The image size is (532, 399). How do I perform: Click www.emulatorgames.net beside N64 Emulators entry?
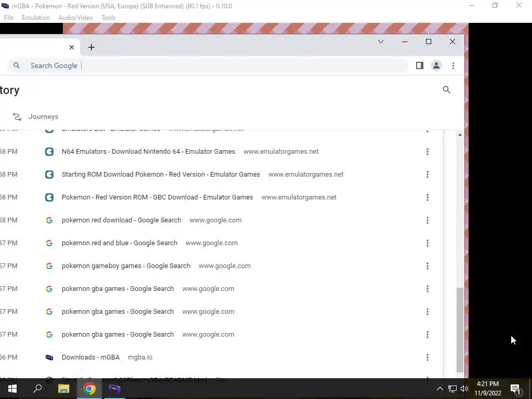point(281,152)
